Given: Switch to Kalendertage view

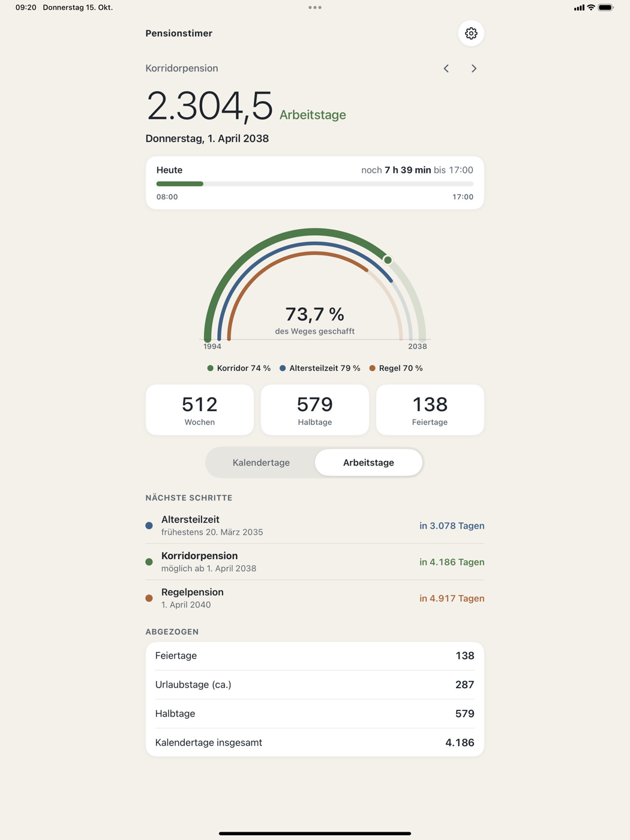Looking at the screenshot, I should tap(261, 463).
